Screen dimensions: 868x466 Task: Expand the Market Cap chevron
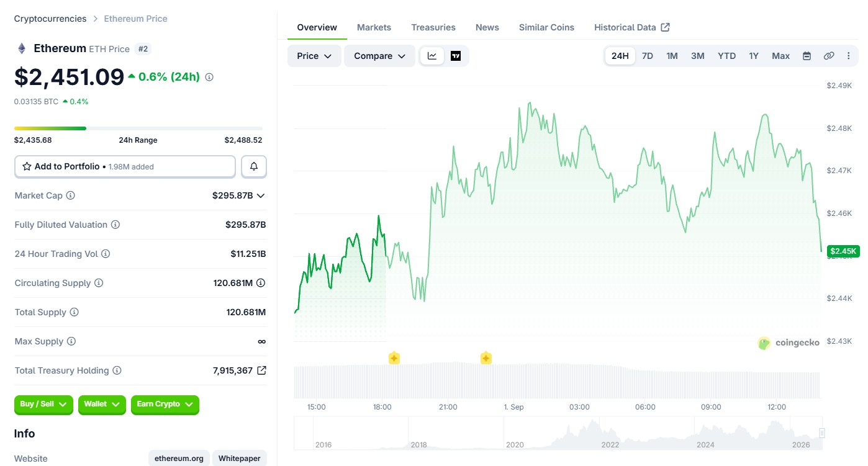[x=261, y=195]
